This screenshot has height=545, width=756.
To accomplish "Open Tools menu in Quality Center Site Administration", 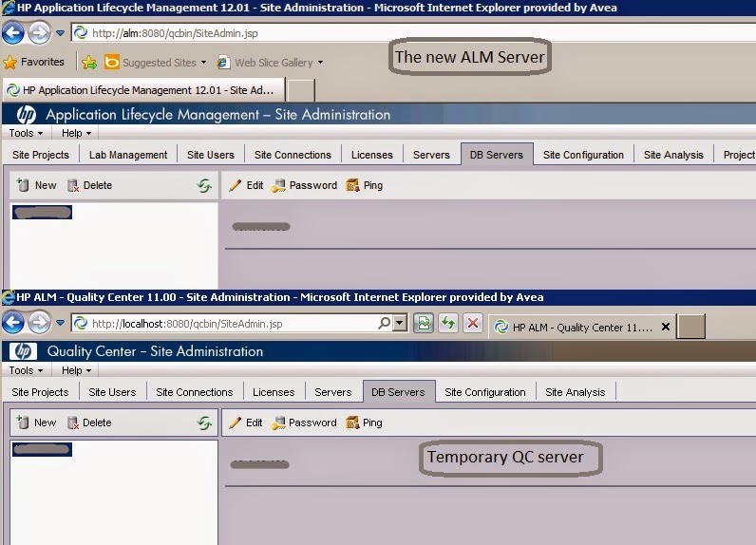I will point(26,370).
